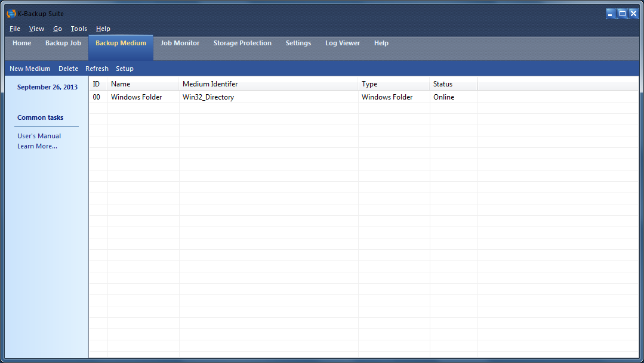
Task: Click the K-Backup Suite app icon
Action: (11, 14)
